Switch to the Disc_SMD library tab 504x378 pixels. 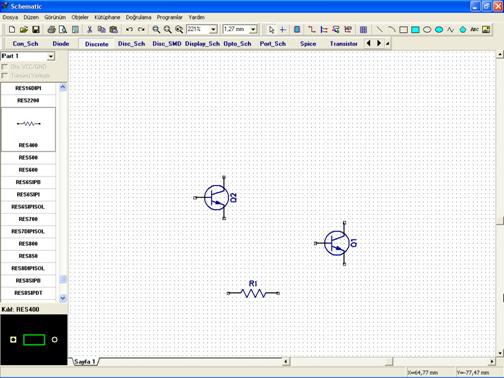[x=167, y=44]
